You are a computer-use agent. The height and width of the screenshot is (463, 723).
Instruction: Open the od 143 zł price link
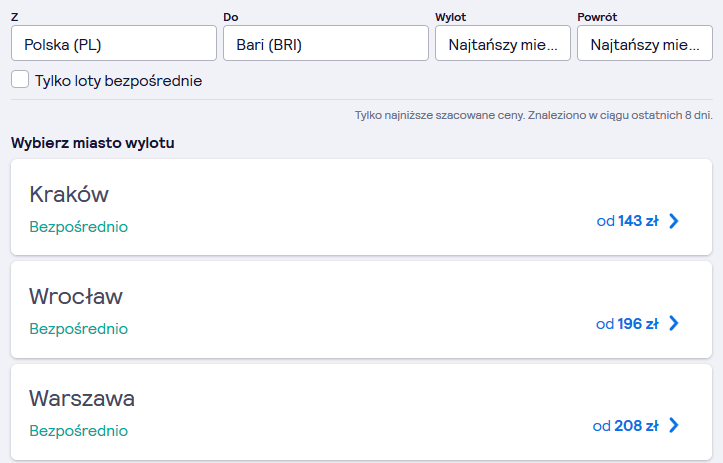[x=627, y=221]
